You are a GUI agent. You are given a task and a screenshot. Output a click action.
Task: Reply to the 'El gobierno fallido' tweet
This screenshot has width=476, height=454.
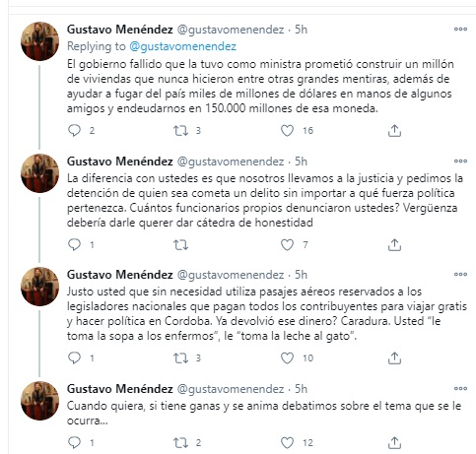pyautogui.click(x=74, y=131)
